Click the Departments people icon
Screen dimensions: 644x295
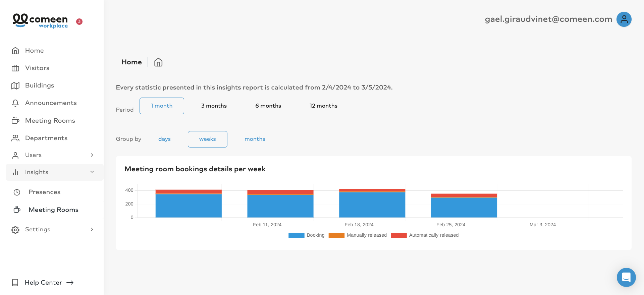15,138
